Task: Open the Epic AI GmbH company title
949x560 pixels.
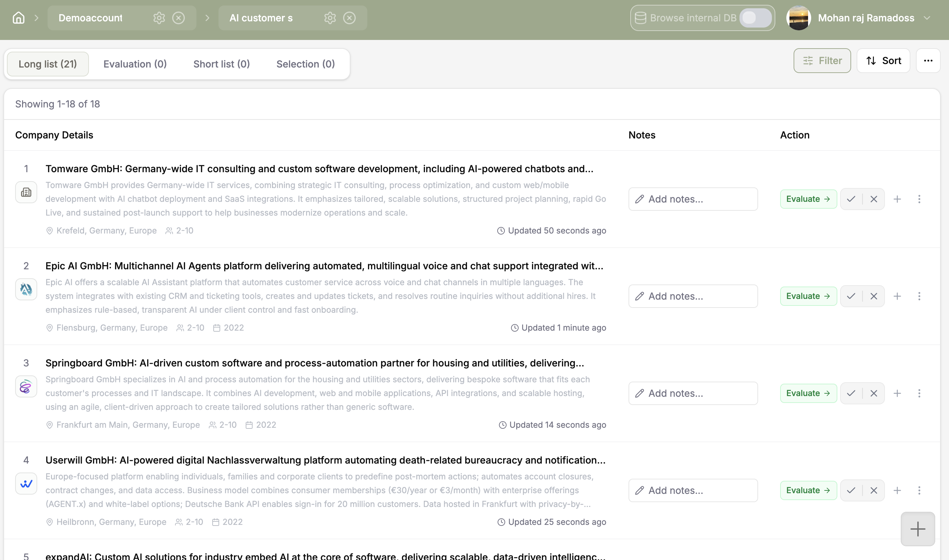Action: pos(324,266)
